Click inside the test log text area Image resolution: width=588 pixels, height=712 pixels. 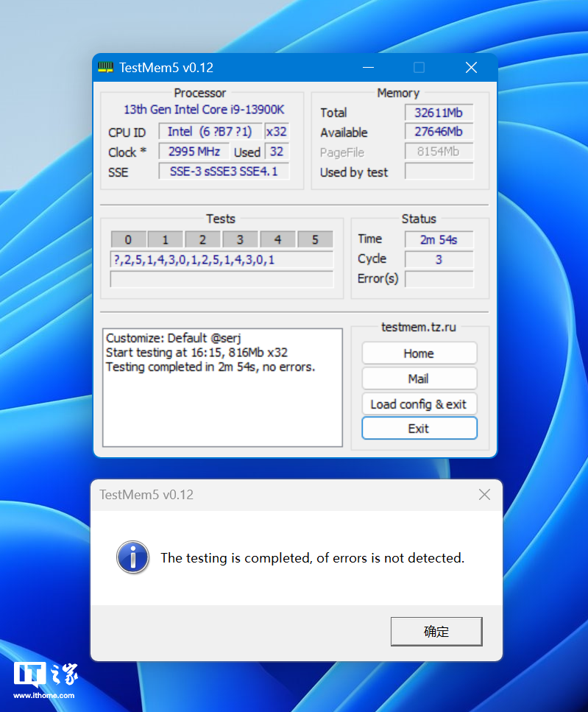pyautogui.click(x=222, y=405)
